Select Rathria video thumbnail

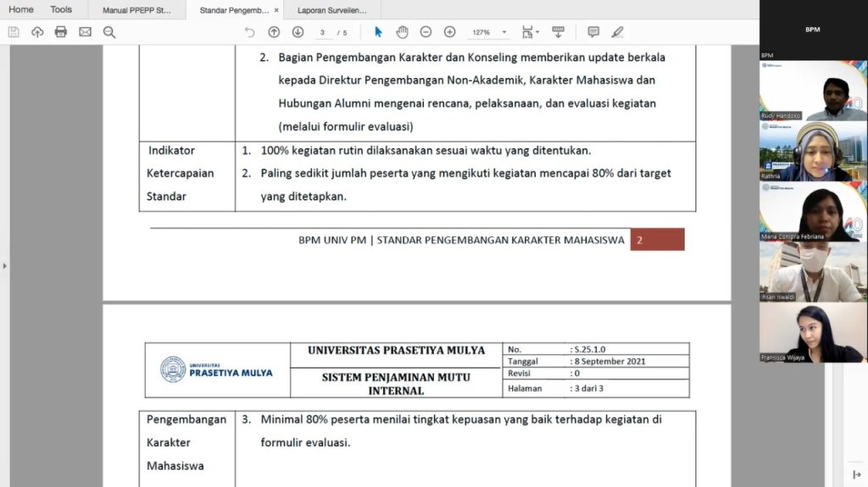813,151
